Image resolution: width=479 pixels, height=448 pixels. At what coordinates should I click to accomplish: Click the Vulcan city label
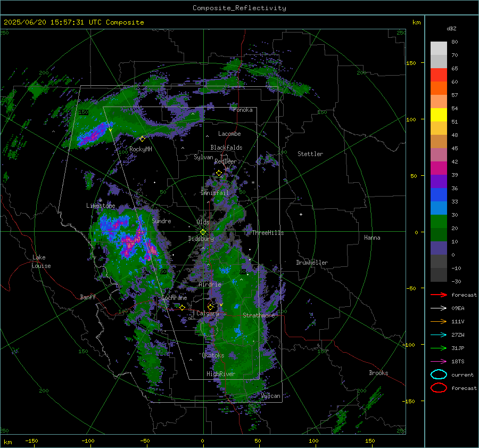pos(270,396)
